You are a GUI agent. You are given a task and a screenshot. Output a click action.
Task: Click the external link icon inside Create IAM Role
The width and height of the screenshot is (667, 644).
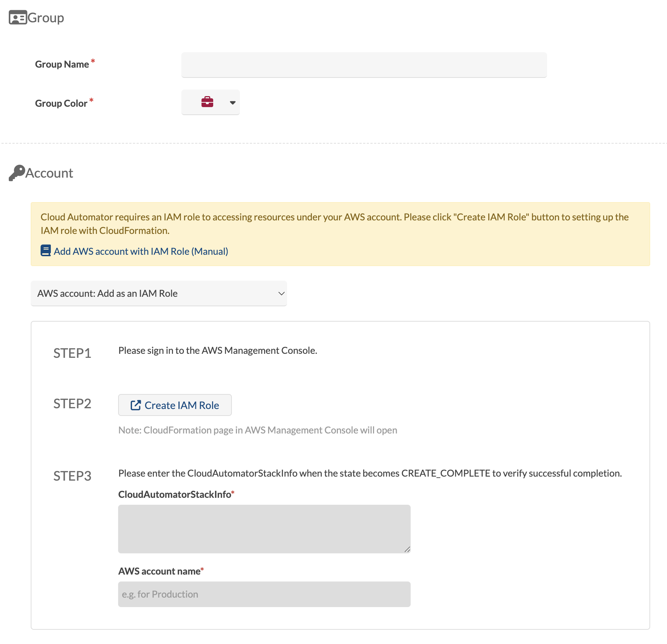point(136,405)
